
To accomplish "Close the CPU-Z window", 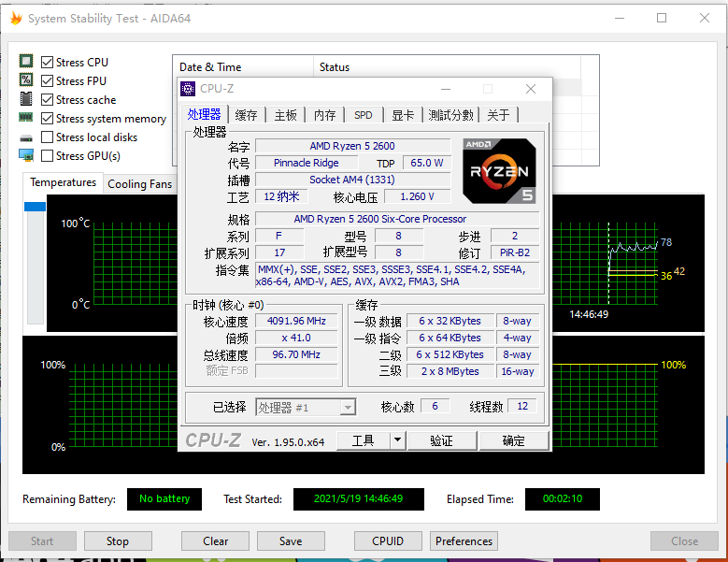I will (531, 89).
